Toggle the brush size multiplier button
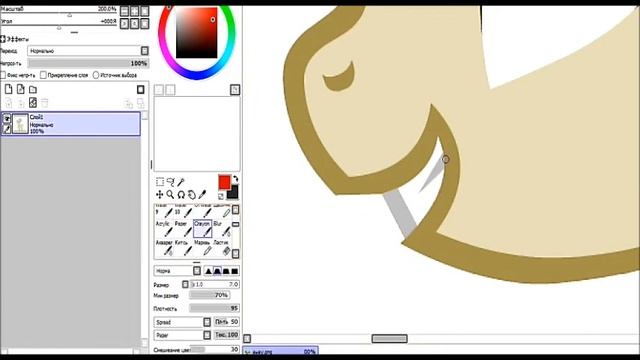 [x=185, y=284]
